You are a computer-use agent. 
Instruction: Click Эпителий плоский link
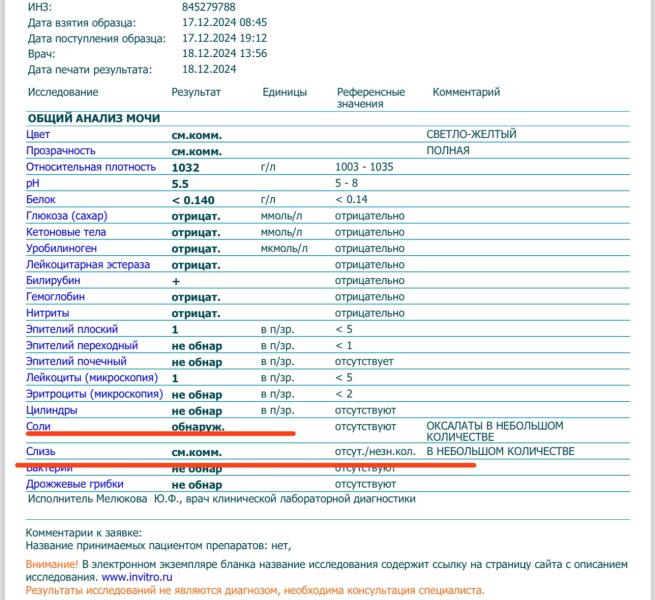pos(72,329)
